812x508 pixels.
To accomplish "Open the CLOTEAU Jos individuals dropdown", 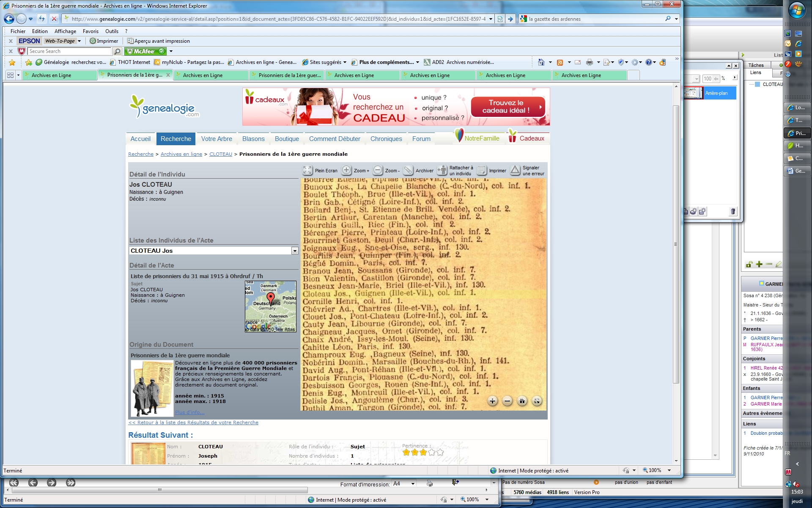I will click(x=294, y=251).
